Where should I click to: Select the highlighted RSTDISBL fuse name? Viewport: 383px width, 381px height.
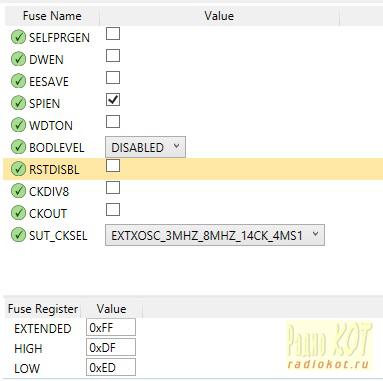pos(54,170)
